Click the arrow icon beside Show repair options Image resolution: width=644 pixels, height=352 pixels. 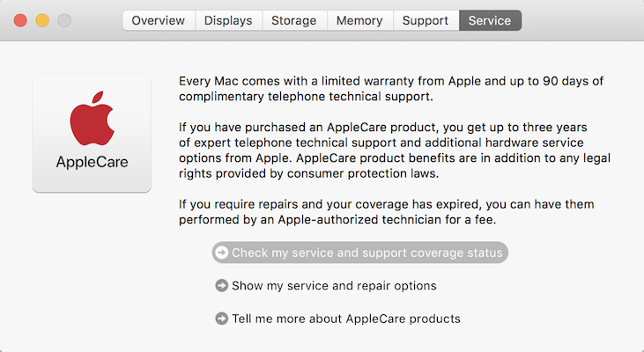click(x=222, y=286)
